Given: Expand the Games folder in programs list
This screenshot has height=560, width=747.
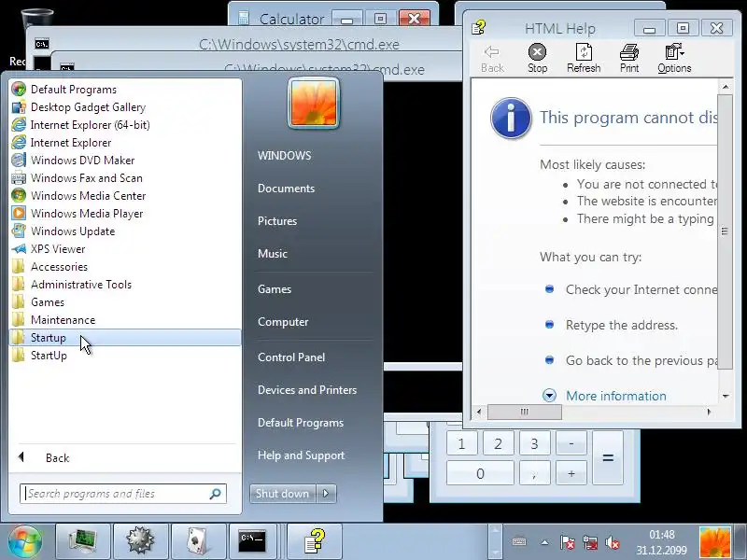Looking at the screenshot, I should [125, 302].
